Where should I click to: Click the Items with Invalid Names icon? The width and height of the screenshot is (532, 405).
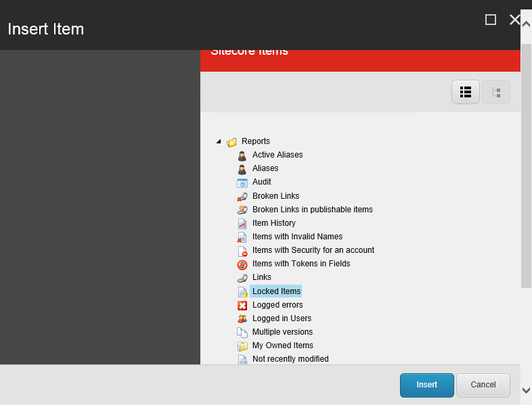242,237
